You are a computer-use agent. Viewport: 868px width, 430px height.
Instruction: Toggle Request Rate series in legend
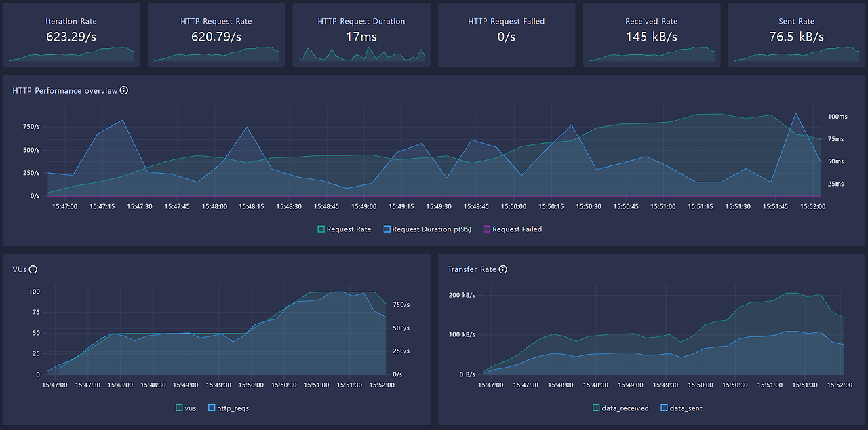point(344,229)
